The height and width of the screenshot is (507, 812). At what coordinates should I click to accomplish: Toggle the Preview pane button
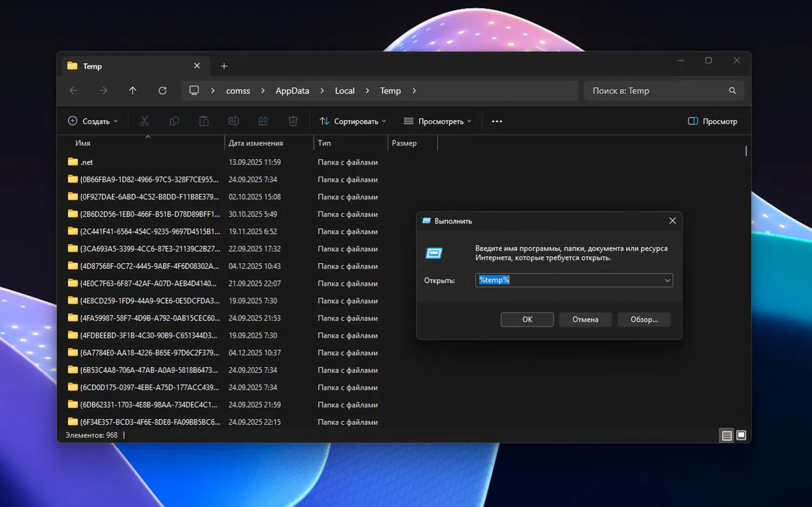point(712,121)
